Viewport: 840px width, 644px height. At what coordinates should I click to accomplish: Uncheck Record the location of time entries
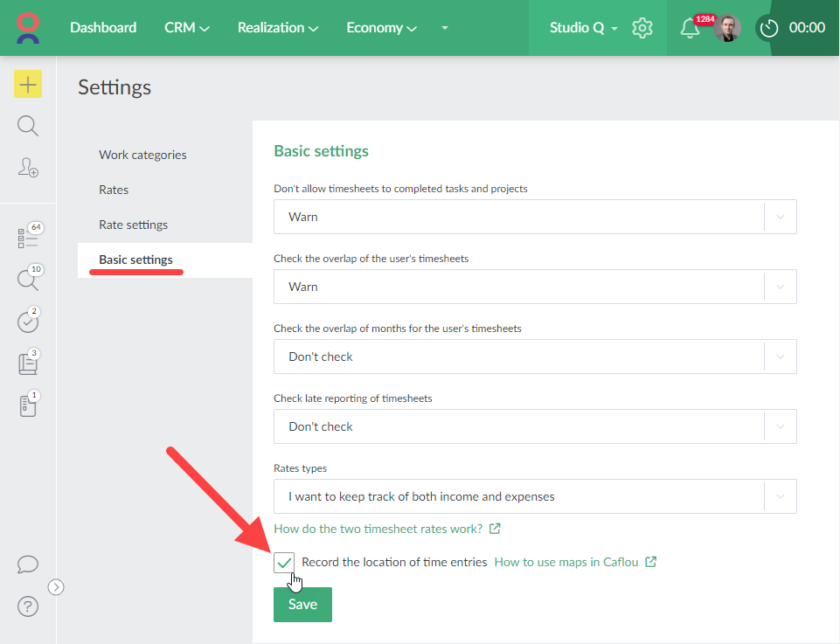pos(284,563)
